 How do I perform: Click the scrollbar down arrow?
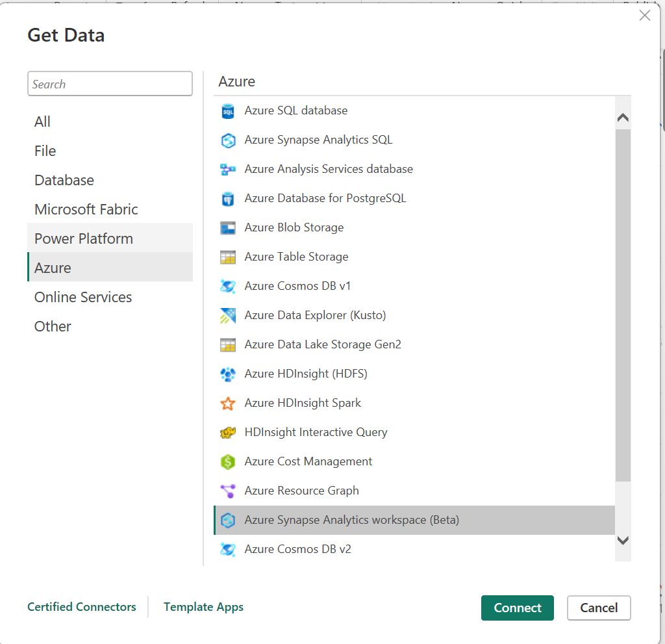click(x=623, y=540)
